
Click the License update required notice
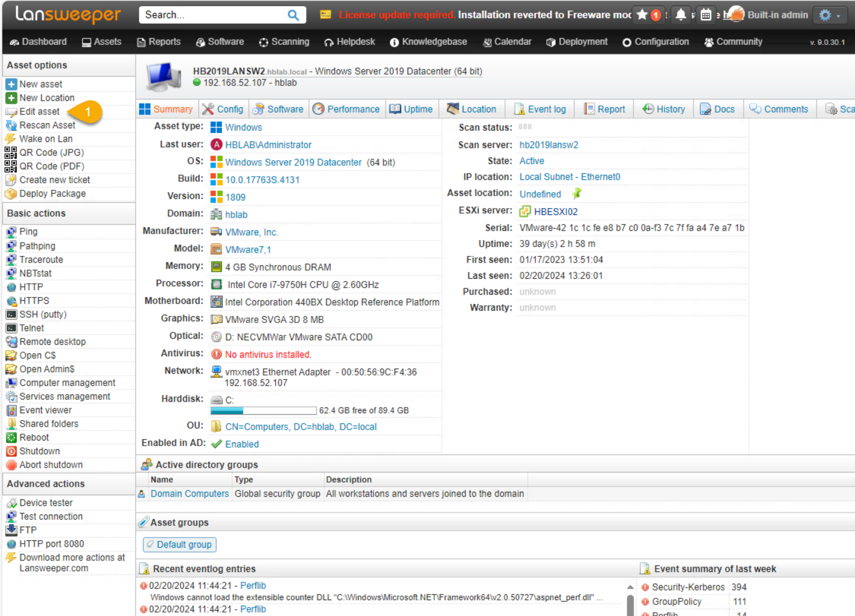[x=397, y=15]
